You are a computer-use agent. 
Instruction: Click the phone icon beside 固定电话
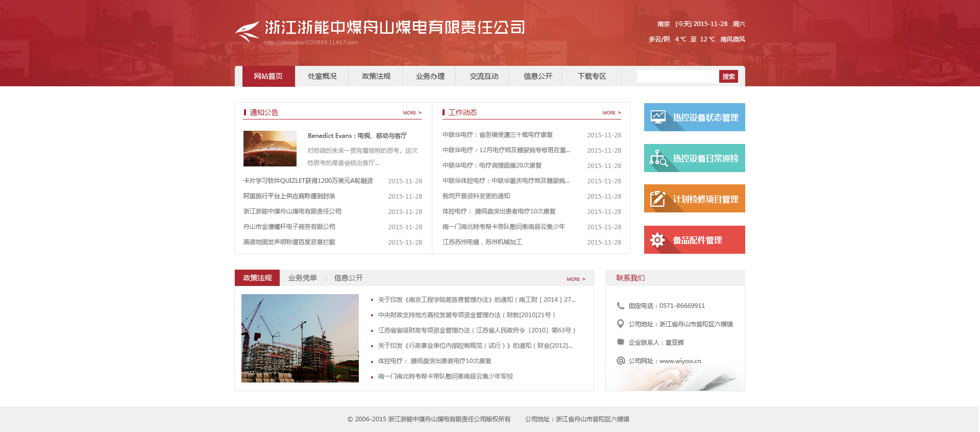tap(621, 306)
